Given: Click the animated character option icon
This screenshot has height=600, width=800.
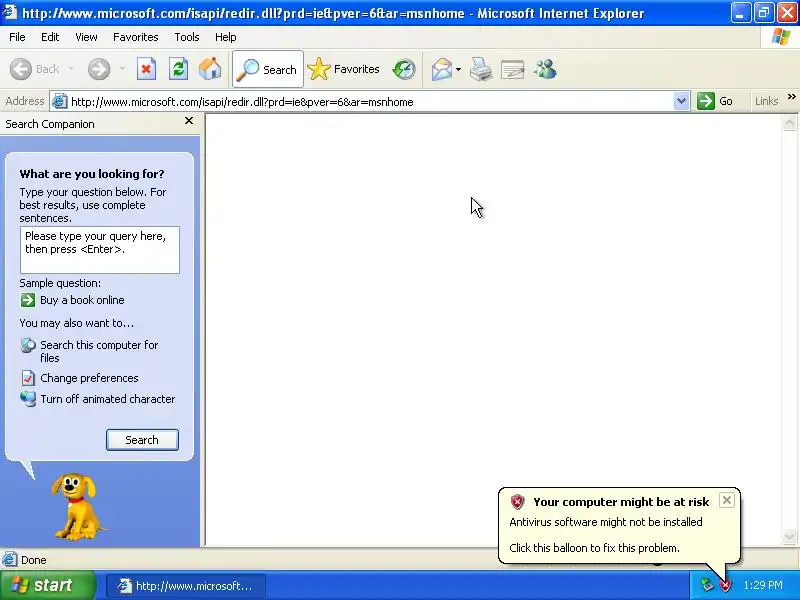Looking at the screenshot, I should pyautogui.click(x=28, y=398).
